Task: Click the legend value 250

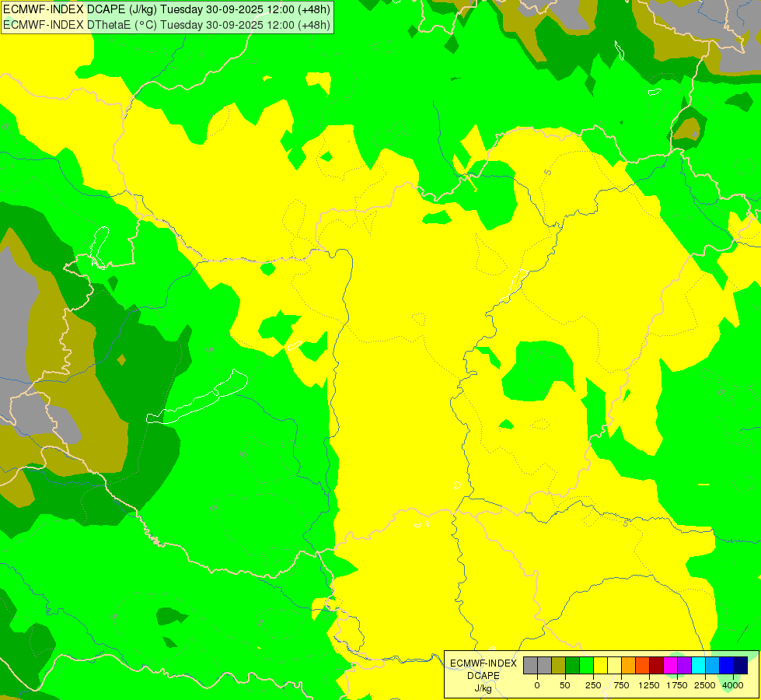Action: click(x=593, y=685)
